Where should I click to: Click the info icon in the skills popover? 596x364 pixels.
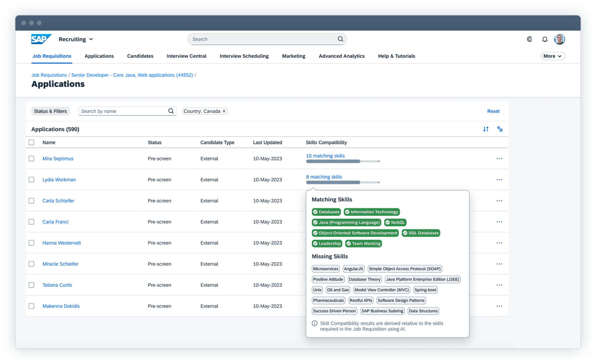(315, 323)
